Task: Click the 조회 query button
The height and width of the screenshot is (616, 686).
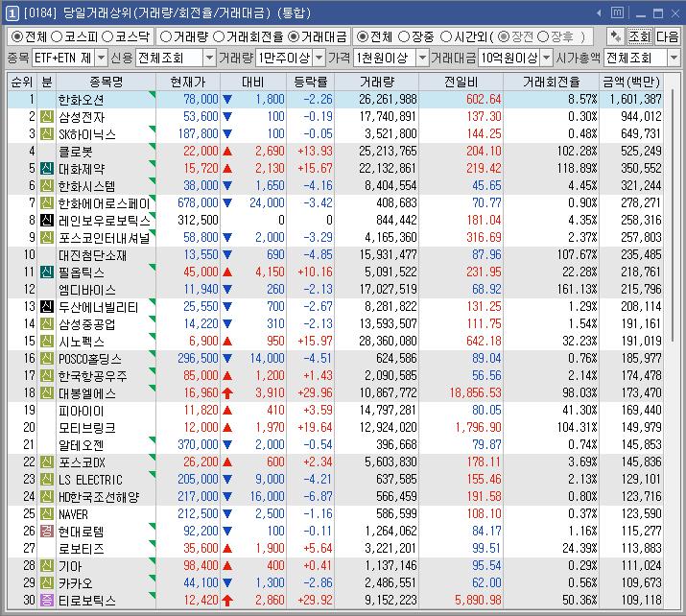Action: click(x=639, y=36)
